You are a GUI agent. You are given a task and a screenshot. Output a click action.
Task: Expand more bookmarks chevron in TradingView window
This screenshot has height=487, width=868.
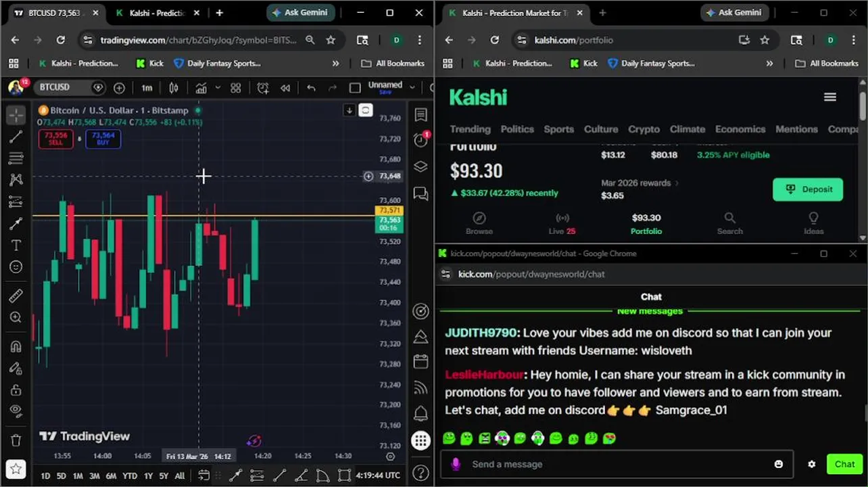pyautogui.click(x=336, y=64)
